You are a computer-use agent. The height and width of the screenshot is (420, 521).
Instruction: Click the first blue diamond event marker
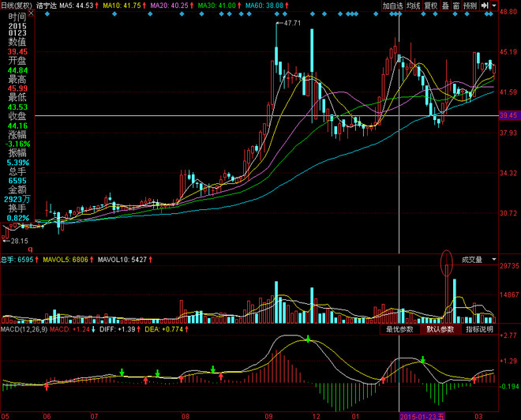coord(47,14)
